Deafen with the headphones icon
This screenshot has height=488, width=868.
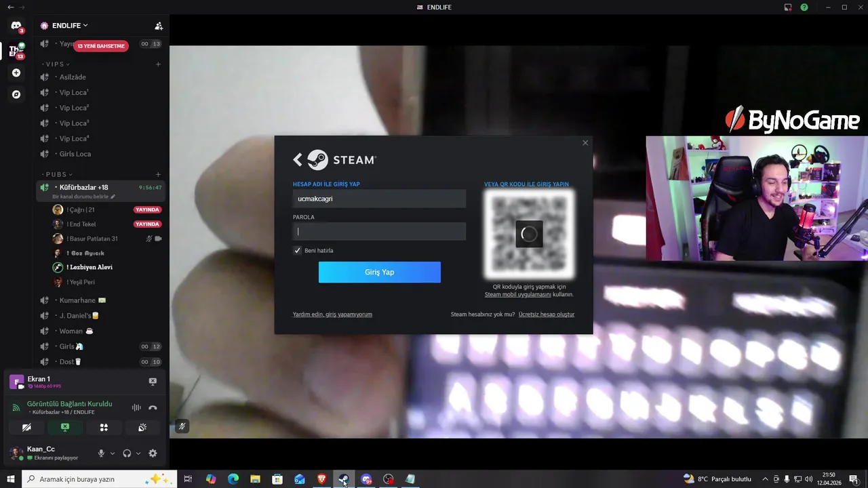[x=127, y=453]
